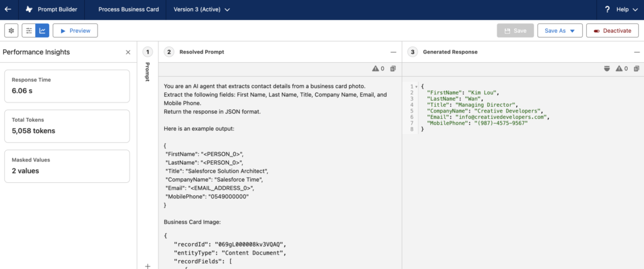This screenshot has width=644, height=269.
Task: Click the Generated Response mask icon
Action: [607, 69]
